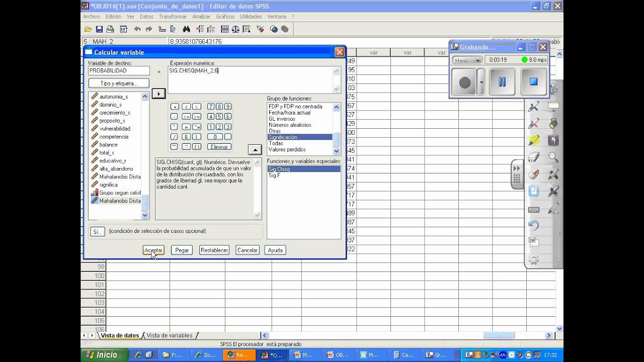Click the Save file toolbar icon
The height and width of the screenshot is (362, 644).
(99, 29)
